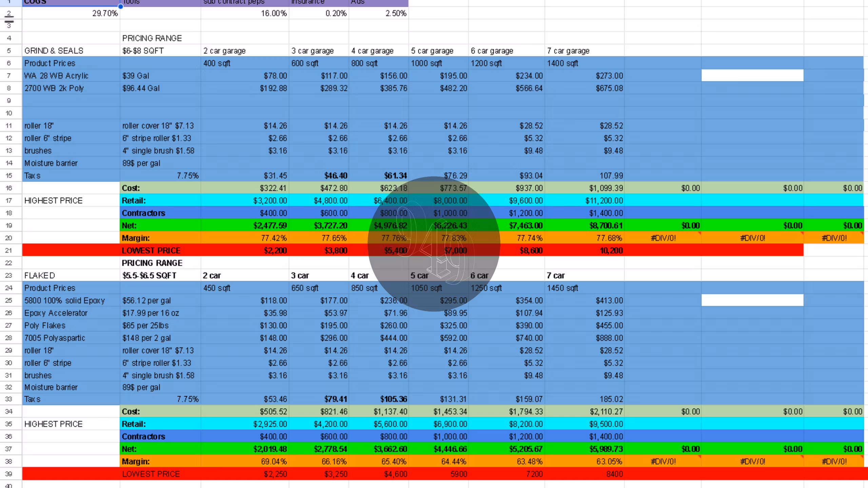Select the $2,110.27 cost cell

click(585, 412)
